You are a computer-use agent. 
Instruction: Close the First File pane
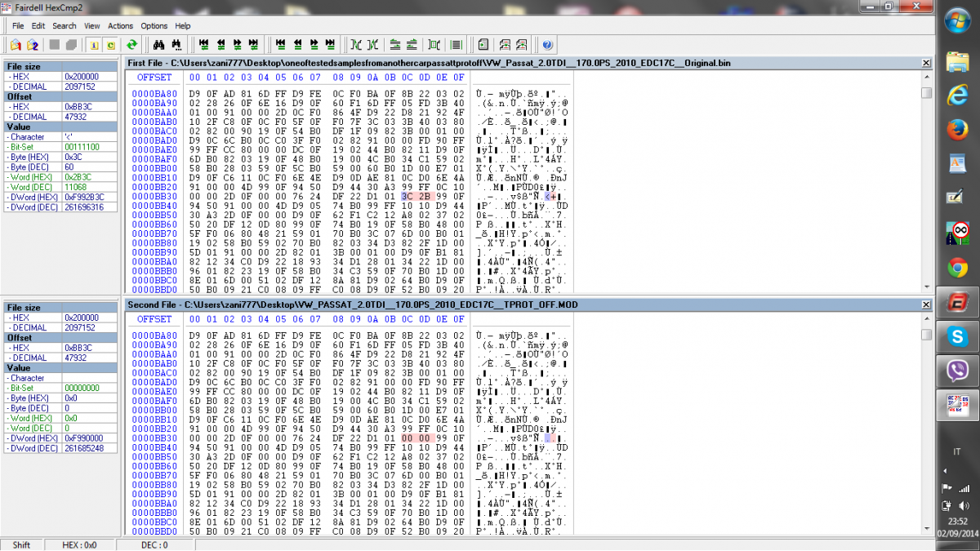(x=926, y=63)
